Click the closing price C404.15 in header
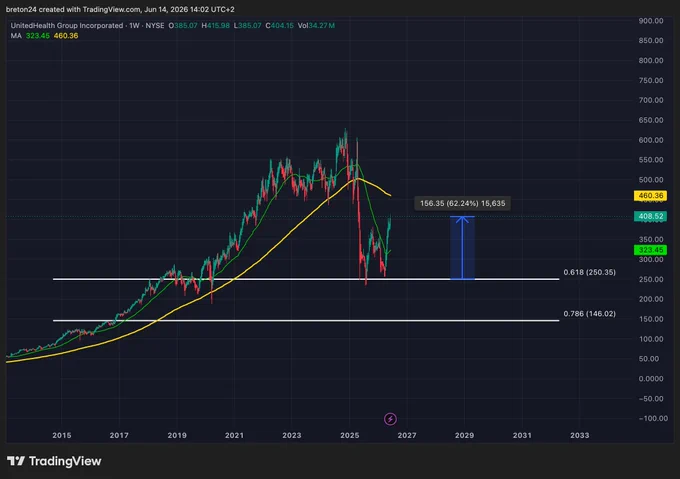This screenshot has width=680, height=479. (279, 26)
